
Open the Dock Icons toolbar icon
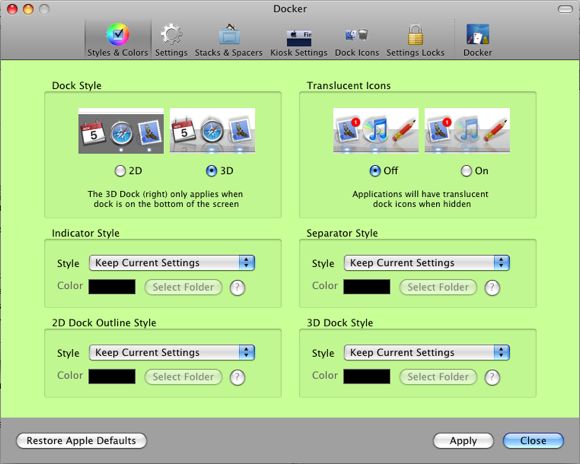click(x=357, y=35)
